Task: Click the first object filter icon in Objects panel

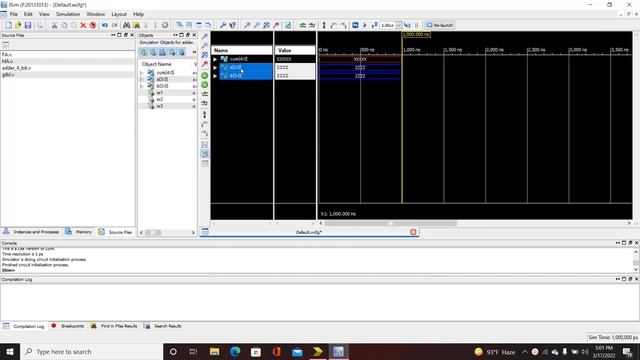Action: (x=143, y=52)
